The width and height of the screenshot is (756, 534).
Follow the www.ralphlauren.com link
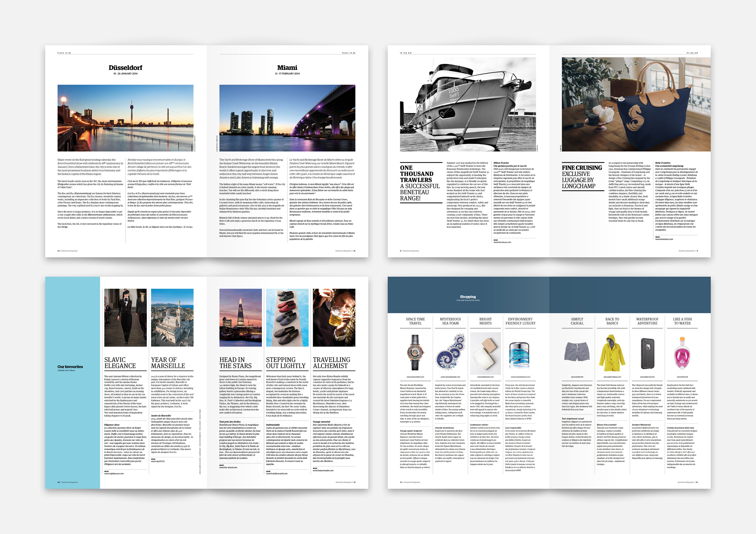114,474
